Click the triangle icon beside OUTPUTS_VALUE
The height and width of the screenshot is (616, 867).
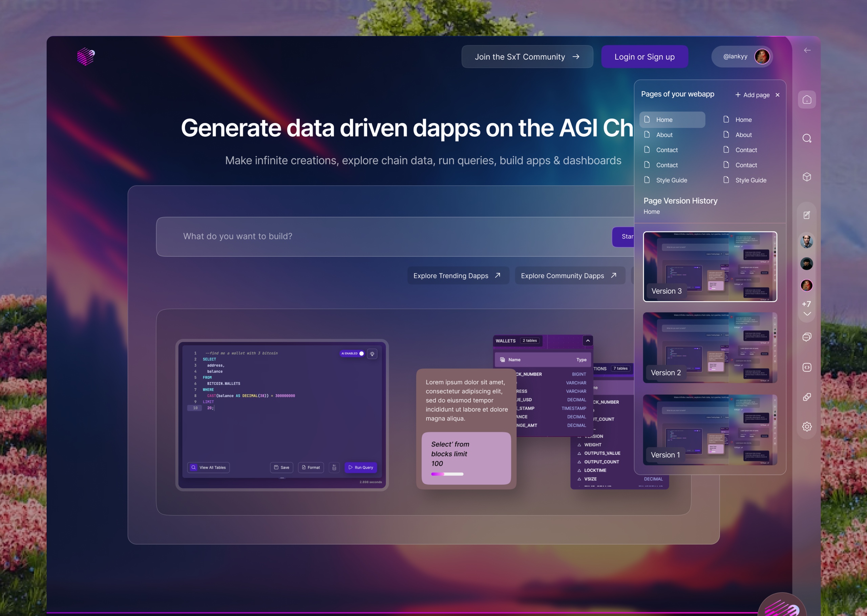(579, 453)
